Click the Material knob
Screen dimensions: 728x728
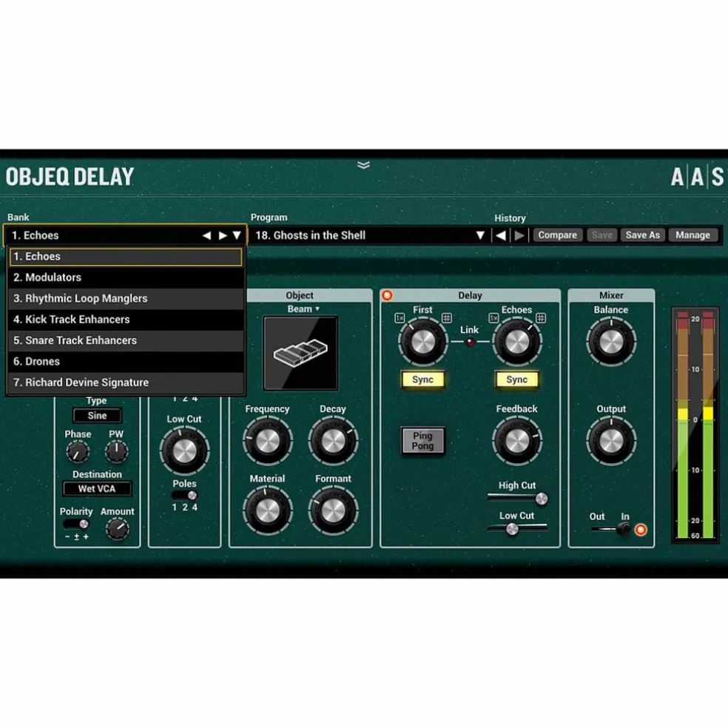(267, 510)
